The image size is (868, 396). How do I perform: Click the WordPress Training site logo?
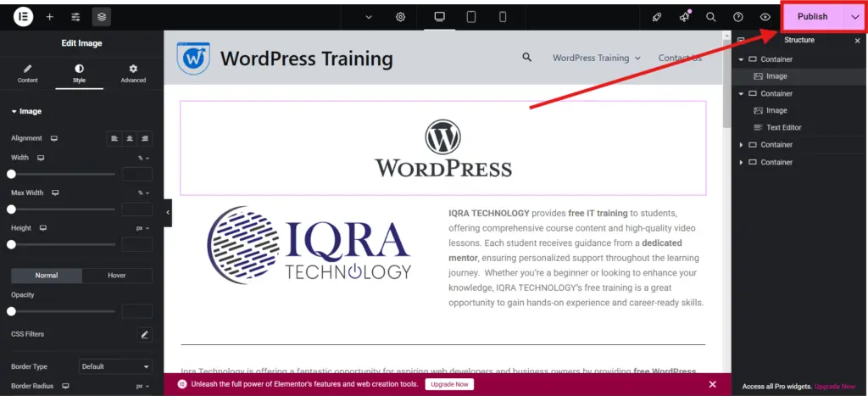tap(193, 59)
